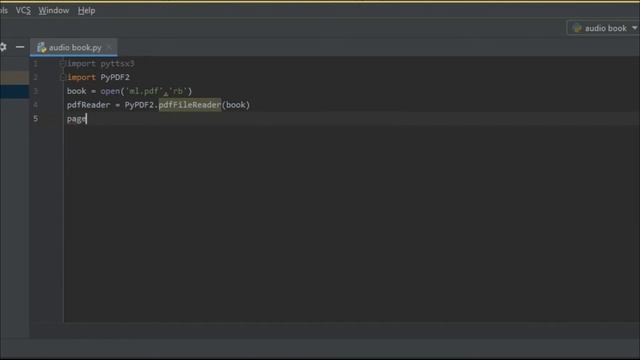
Task: Select the audio book.py editor tab
Action: tap(74, 48)
